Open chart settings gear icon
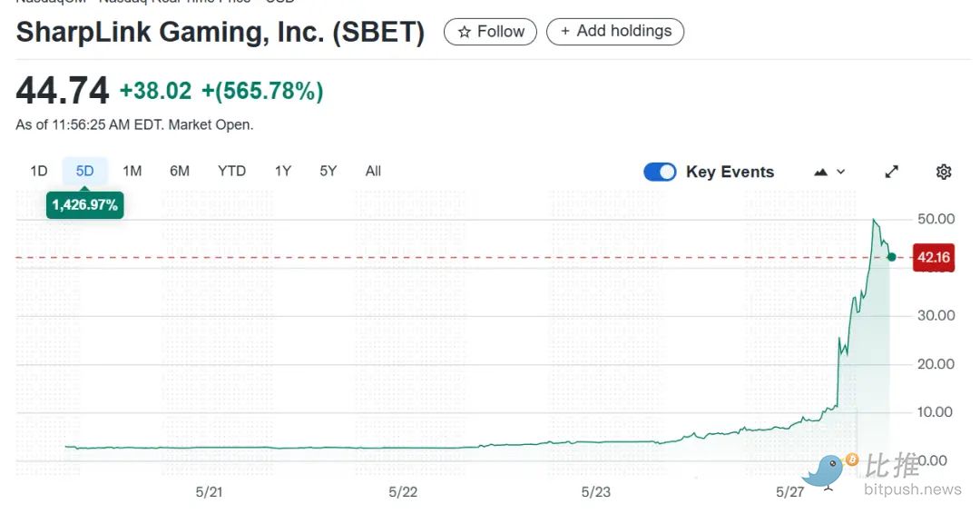980x514 pixels. pos(944,172)
